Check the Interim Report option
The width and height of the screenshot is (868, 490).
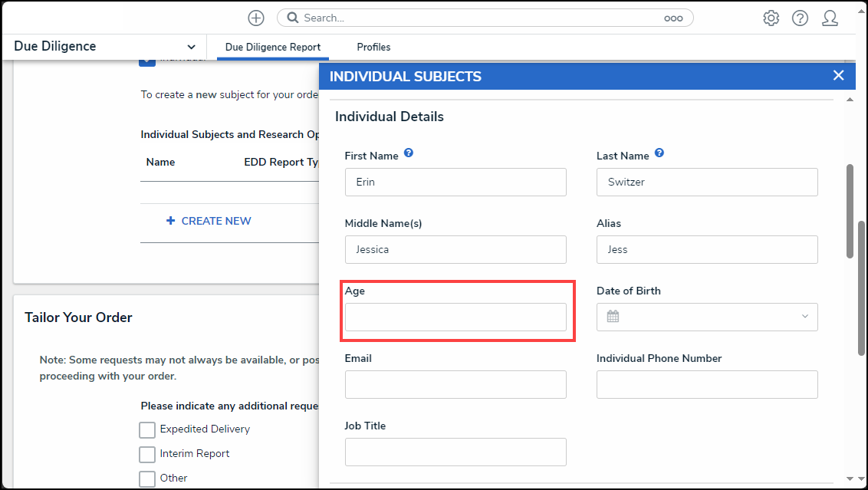[x=147, y=454]
